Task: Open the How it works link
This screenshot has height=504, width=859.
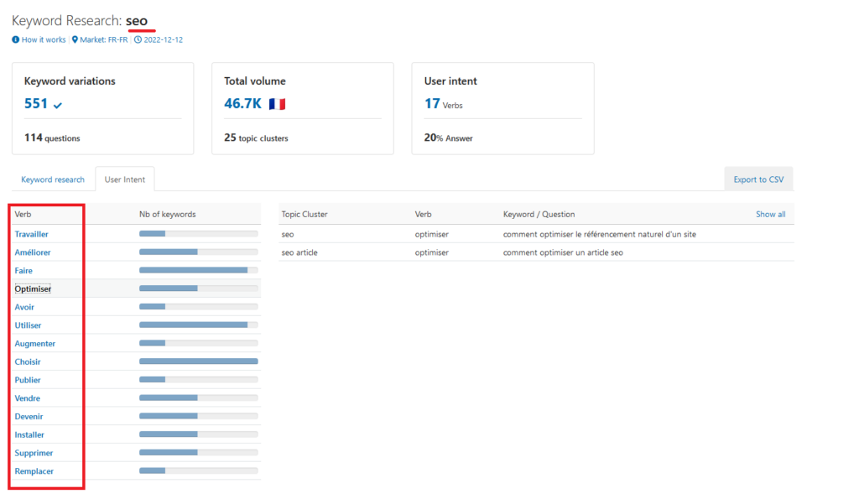Action: [x=44, y=39]
